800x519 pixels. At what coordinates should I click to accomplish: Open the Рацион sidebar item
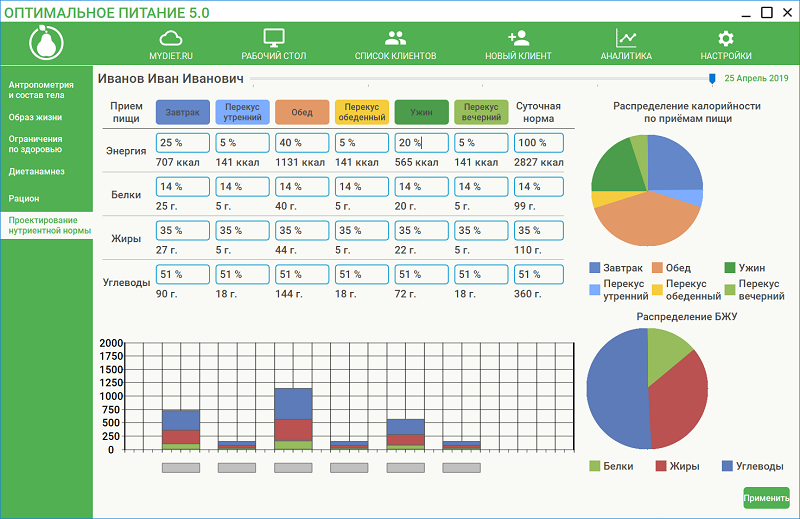click(x=25, y=198)
